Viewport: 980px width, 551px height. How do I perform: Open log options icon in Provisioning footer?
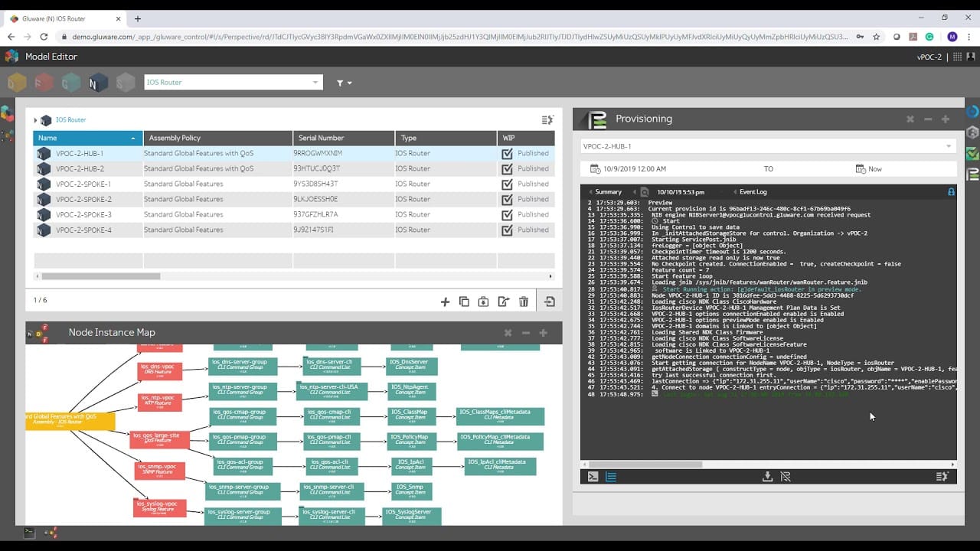click(942, 476)
